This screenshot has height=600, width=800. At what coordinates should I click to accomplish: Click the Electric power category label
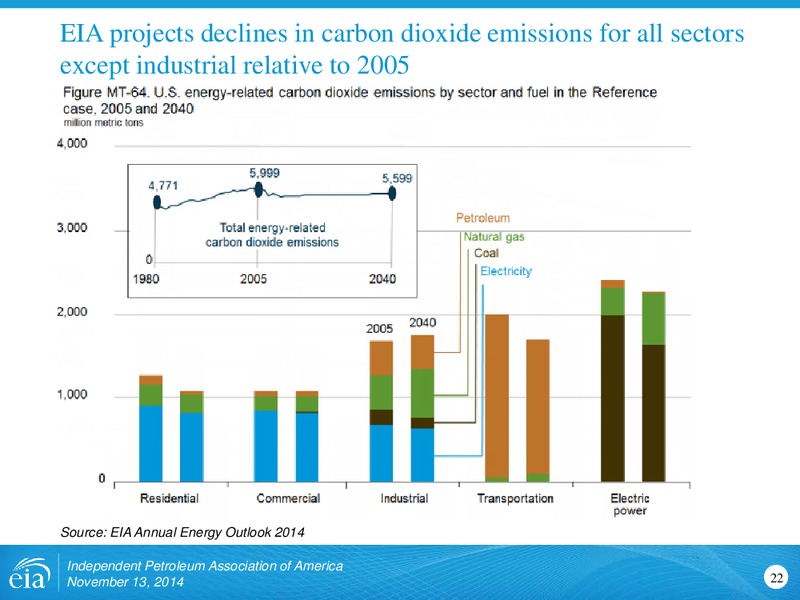[630, 504]
